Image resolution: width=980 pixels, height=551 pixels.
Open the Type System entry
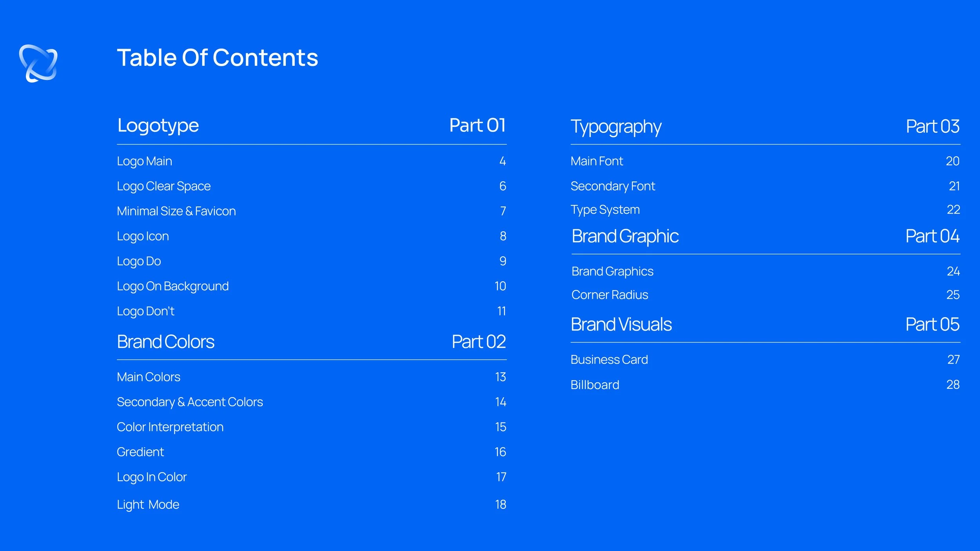coord(605,210)
